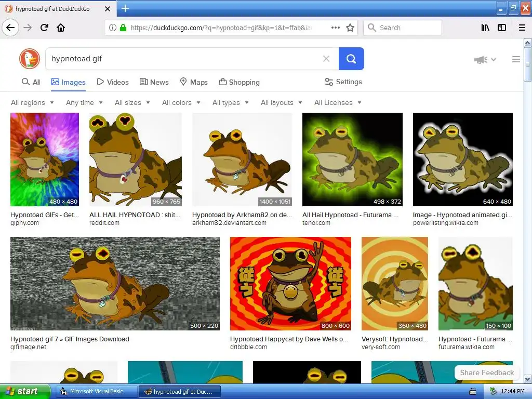Click the giphy.com source link
This screenshot has height=399, width=532.
[x=24, y=223]
